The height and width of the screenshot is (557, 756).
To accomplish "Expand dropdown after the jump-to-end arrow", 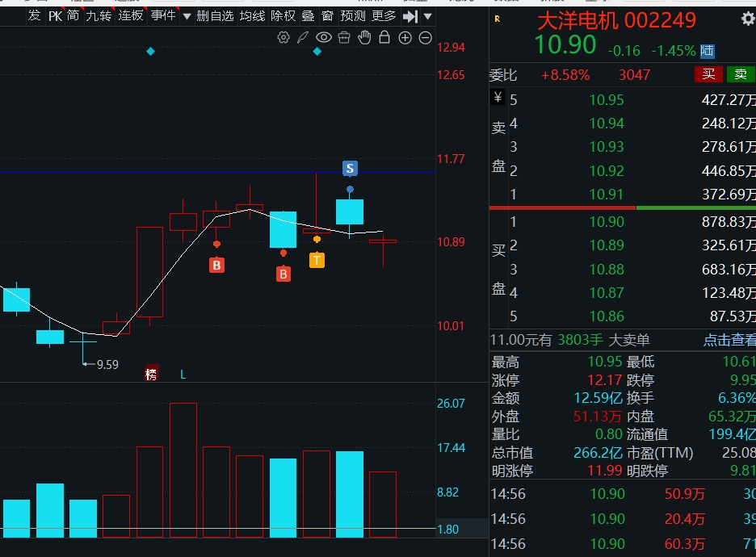I will point(427,17).
